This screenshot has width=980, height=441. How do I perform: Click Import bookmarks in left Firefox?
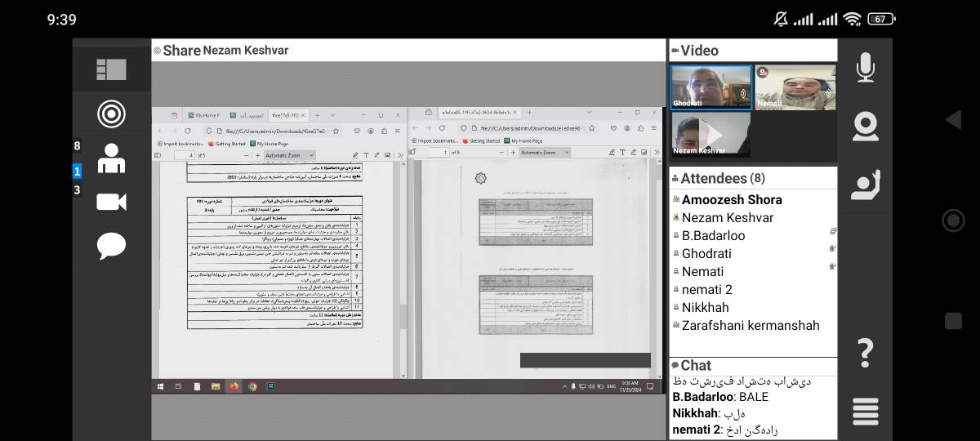pos(180,144)
